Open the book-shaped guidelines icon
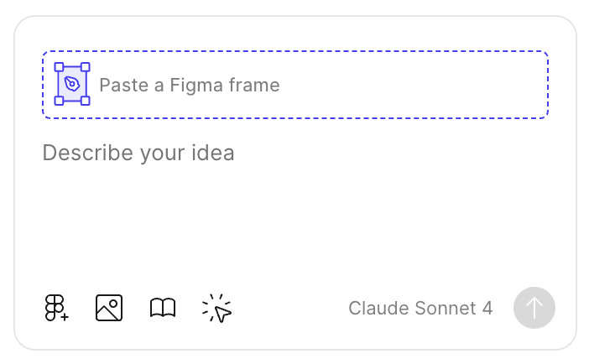 (x=163, y=308)
